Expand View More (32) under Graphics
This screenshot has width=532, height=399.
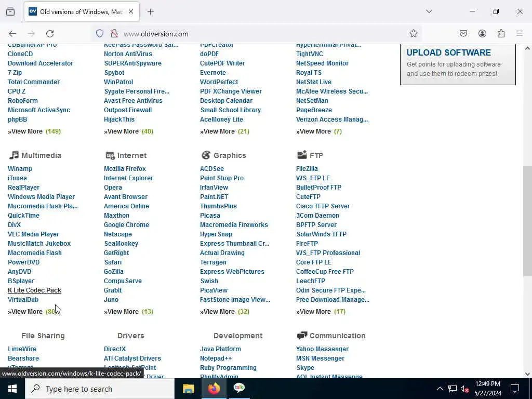[224, 312]
